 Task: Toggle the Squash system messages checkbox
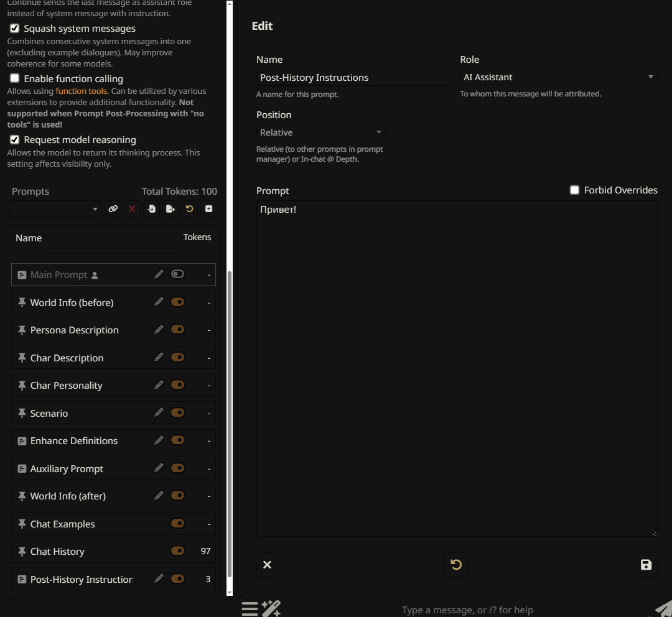click(x=15, y=29)
